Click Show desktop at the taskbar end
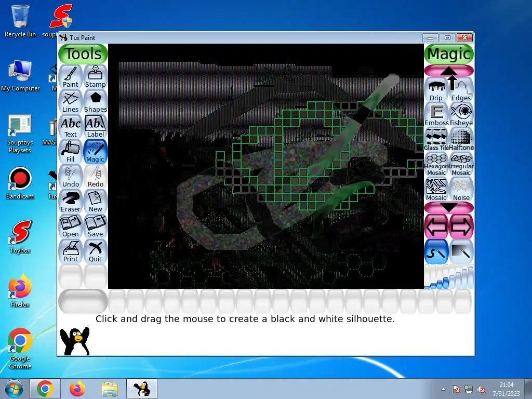The height and width of the screenshot is (399, 532). point(529,389)
